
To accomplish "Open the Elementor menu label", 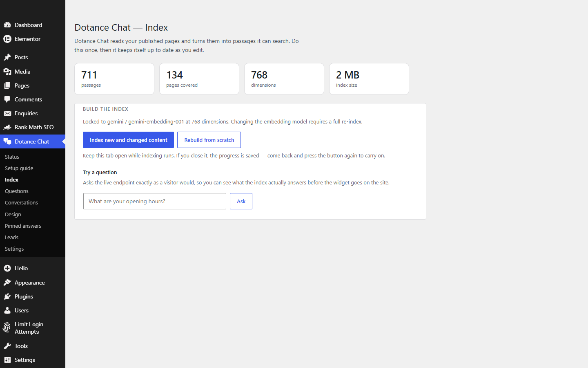I will coord(27,39).
